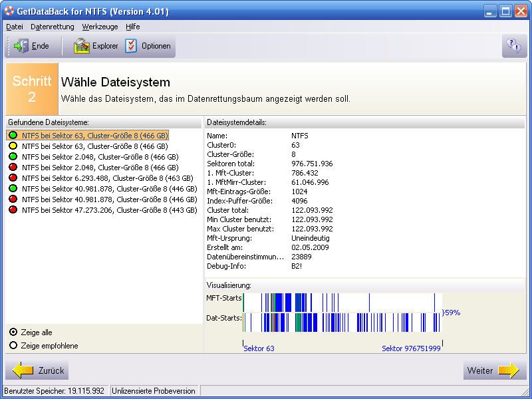Viewport: 532px width, 399px height.
Task: Click the Ende toolbar label
Action: pos(41,46)
